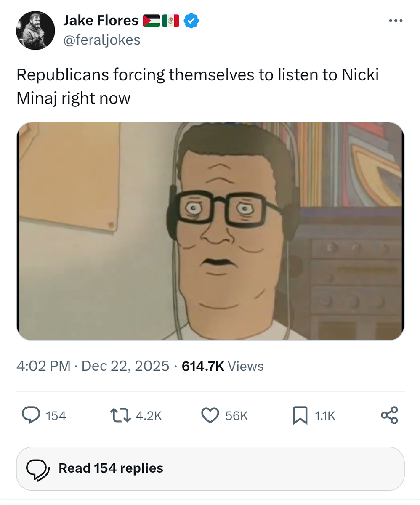View the 614.7K Views analytics
Screen dimensions: 420x505
pos(223,366)
